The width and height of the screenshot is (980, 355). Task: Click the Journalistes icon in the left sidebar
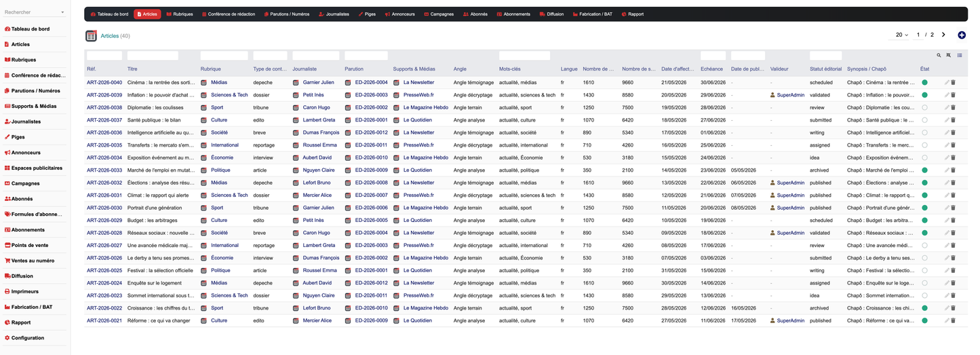click(7, 122)
